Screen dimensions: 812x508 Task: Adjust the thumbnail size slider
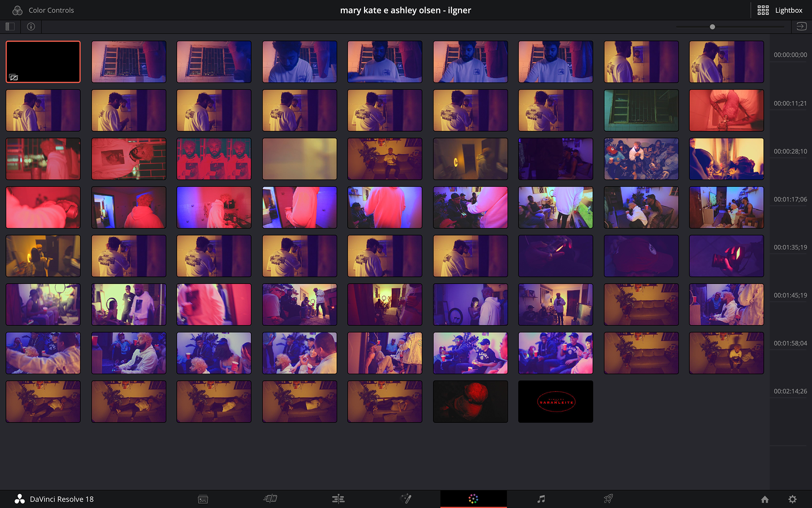click(712, 27)
